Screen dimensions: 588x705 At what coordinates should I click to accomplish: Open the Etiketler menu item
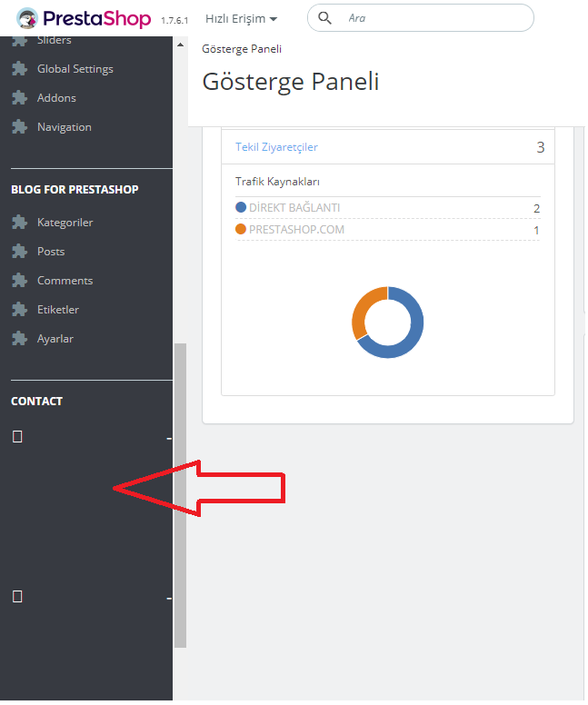58,309
